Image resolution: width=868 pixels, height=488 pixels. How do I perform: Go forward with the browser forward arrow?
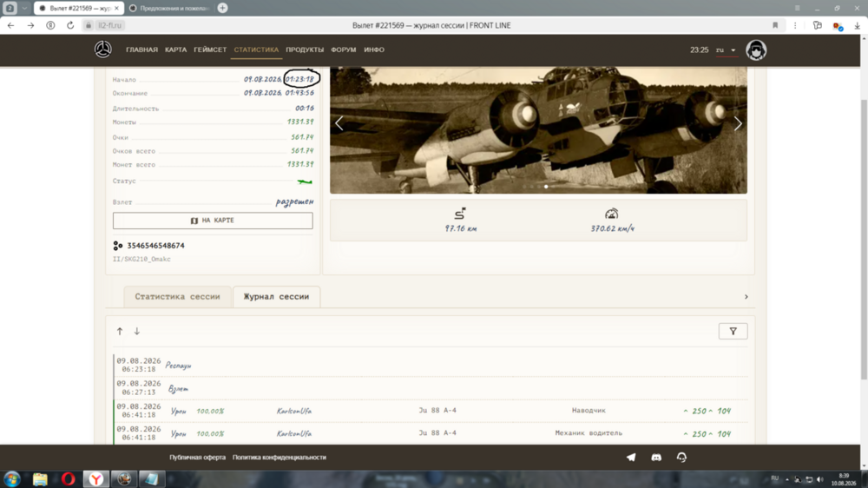point(30,25)
